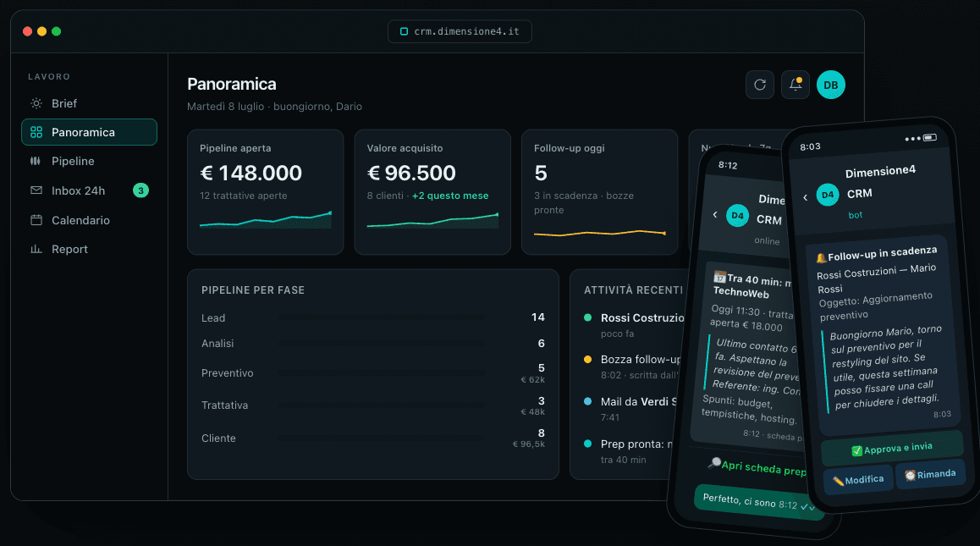Click the Cliente stage bar
The image size is (980, 546).
pos(381,438)
